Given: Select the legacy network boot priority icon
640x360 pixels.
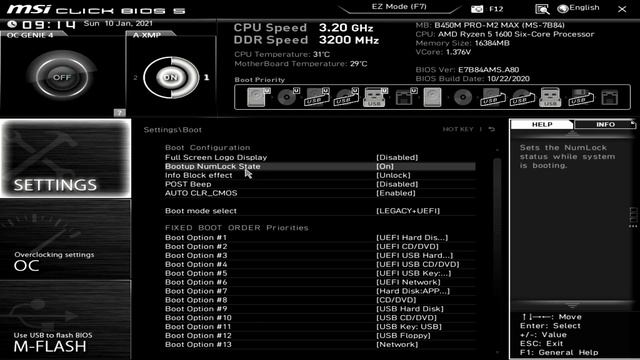Looking at the screenshot, I should coord(610,98).
